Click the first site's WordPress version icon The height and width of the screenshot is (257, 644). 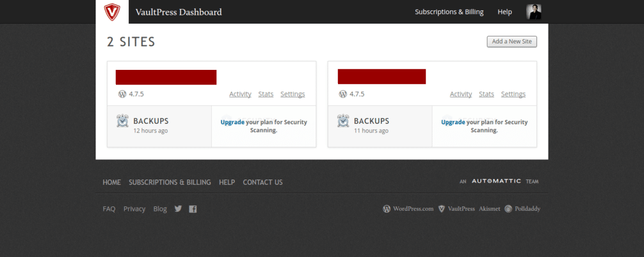(122, 94)
